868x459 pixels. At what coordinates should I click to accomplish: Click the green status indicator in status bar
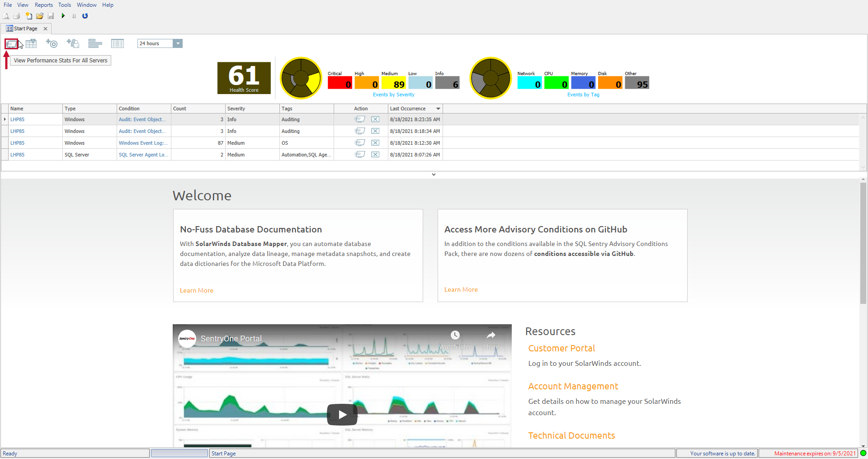click(863, 453)
